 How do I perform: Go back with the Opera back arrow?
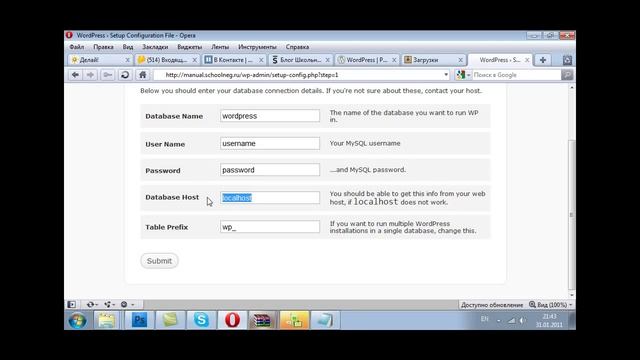click(75, 75)
